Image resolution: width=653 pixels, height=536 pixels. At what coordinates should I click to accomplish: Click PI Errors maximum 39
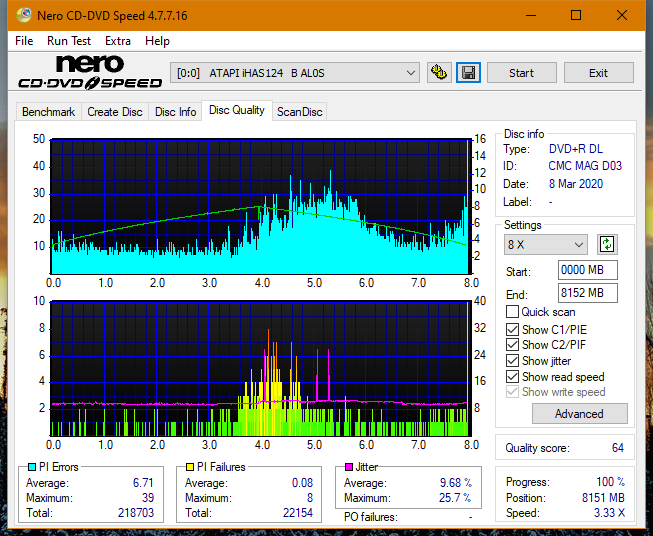148,498
